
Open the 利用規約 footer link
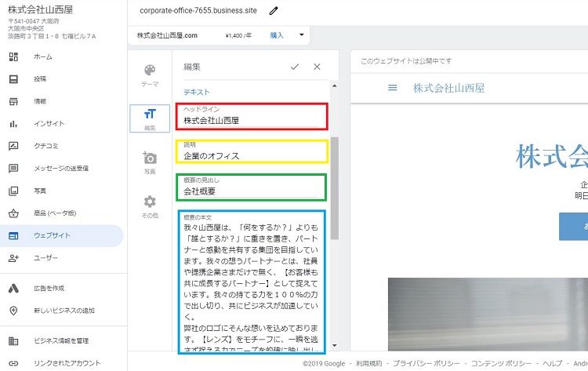click(369, 363)
